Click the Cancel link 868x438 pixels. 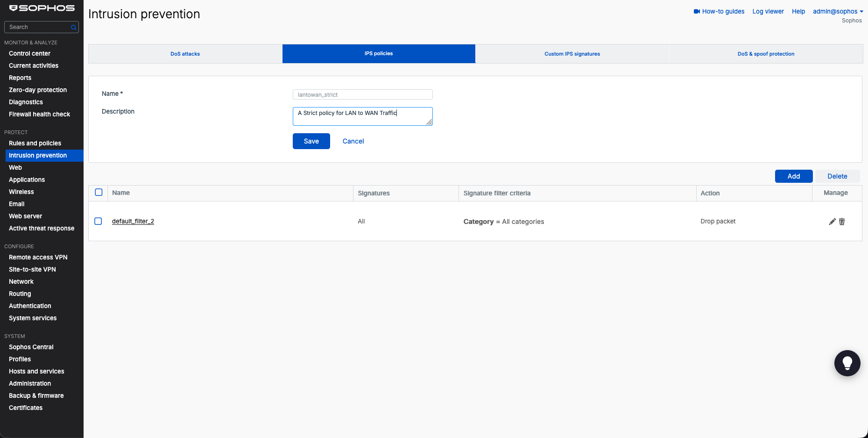coord(353,141)
